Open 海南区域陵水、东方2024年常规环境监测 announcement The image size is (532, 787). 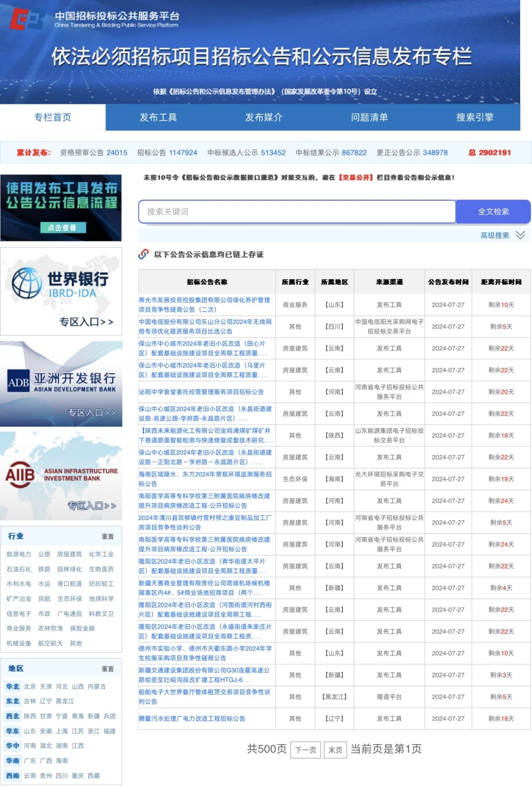pyautogui.click(x=205, y=479)
